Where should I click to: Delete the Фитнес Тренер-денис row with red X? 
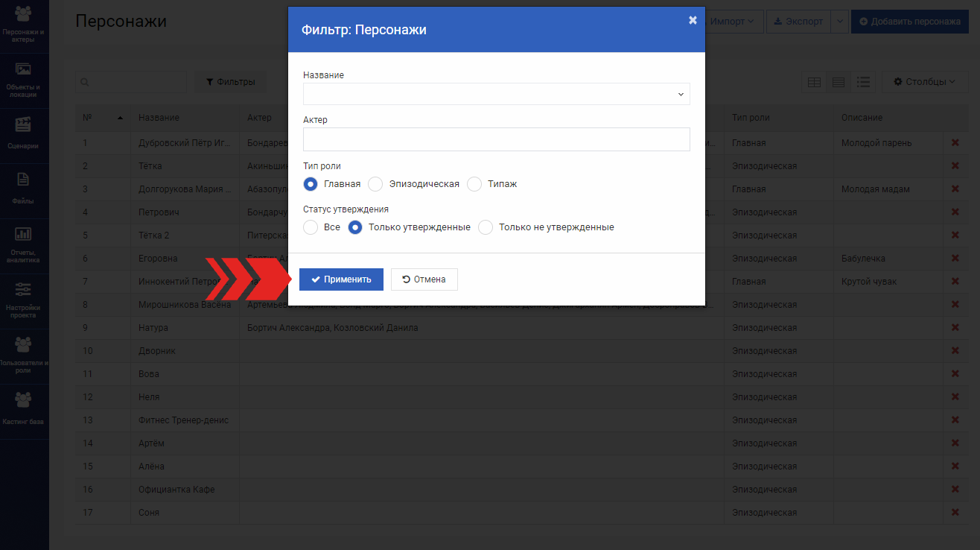click(x=955, y=420)
